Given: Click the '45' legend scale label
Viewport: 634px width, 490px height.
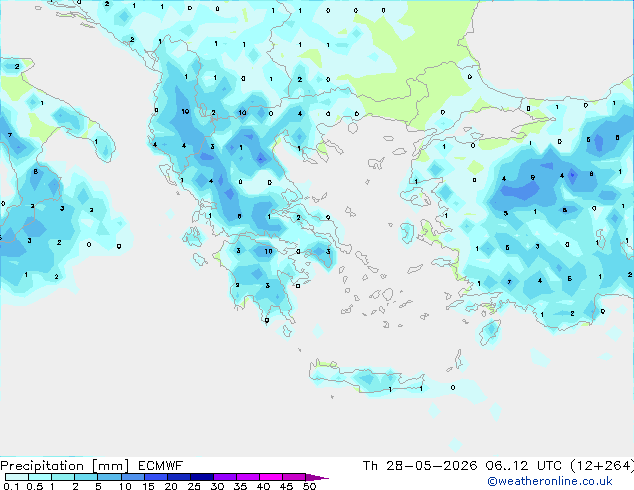Looking at the screenshot, I should point(286,486).
